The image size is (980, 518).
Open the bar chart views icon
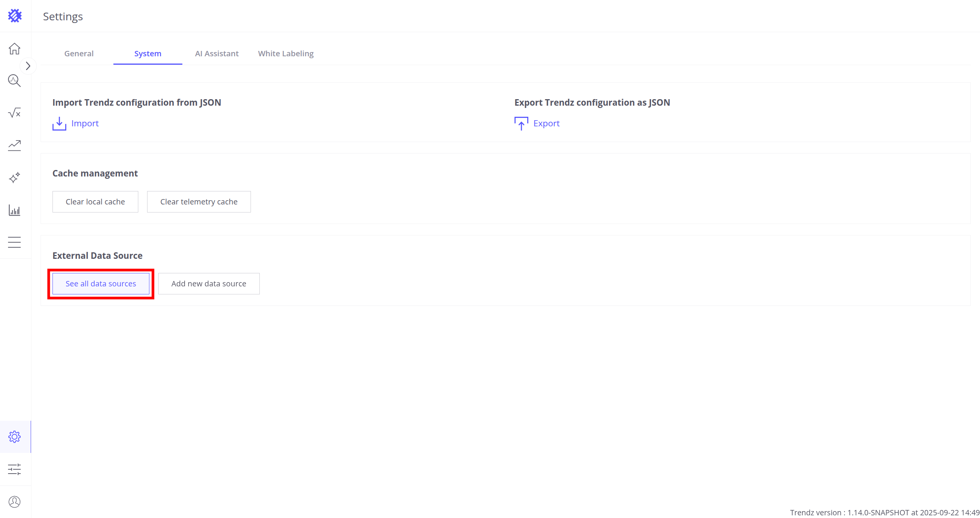click(x=15, y=210)
